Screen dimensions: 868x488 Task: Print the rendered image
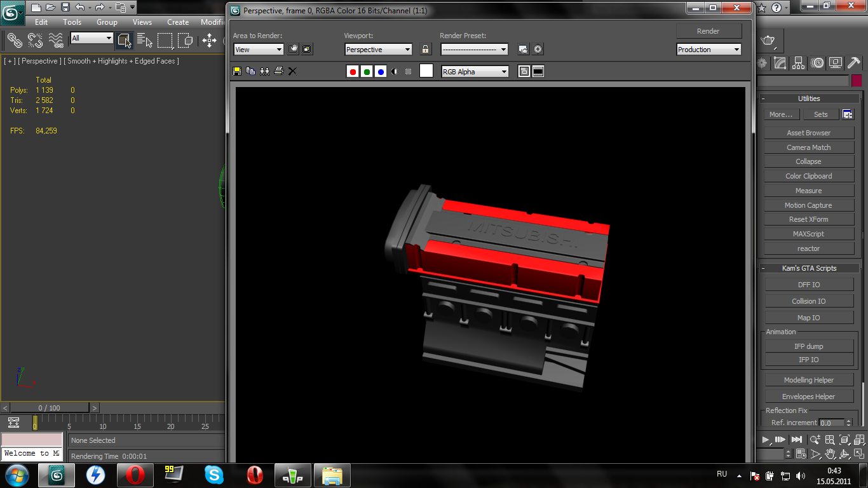pos(278,71)
